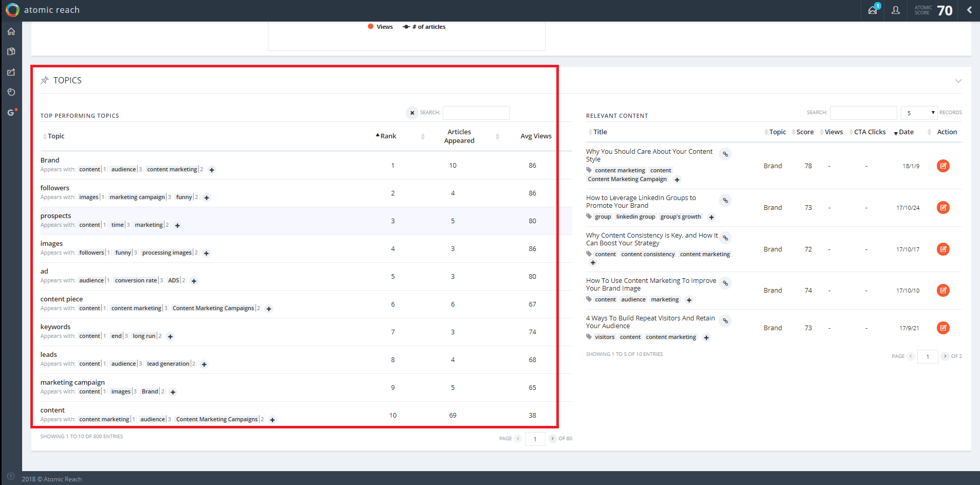
Task: Click the notifications inbox icon
Action: [x=873, y=10]
